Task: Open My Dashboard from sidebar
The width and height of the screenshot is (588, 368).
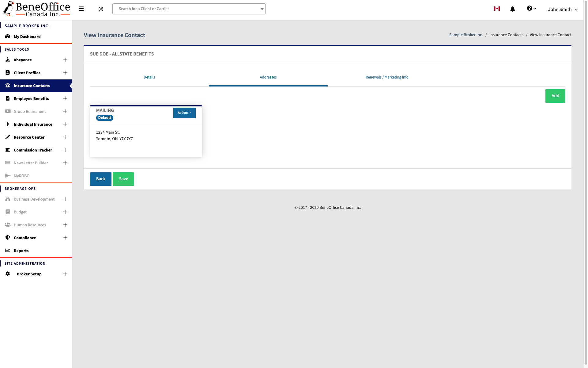Action: (27, 36)
